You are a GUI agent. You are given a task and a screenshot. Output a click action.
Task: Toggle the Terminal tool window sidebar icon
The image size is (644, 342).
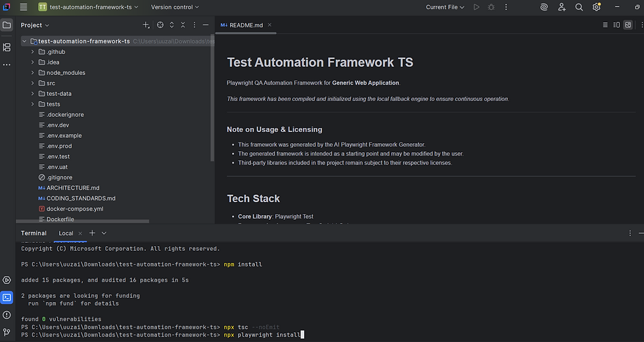(7, 298)
